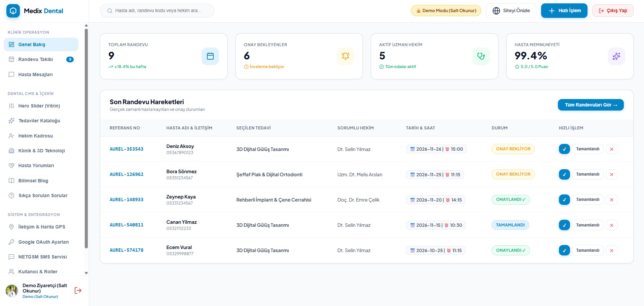Mark Ecem Vural appointment as Tamamlandı
644x306 pixels.
587,250
